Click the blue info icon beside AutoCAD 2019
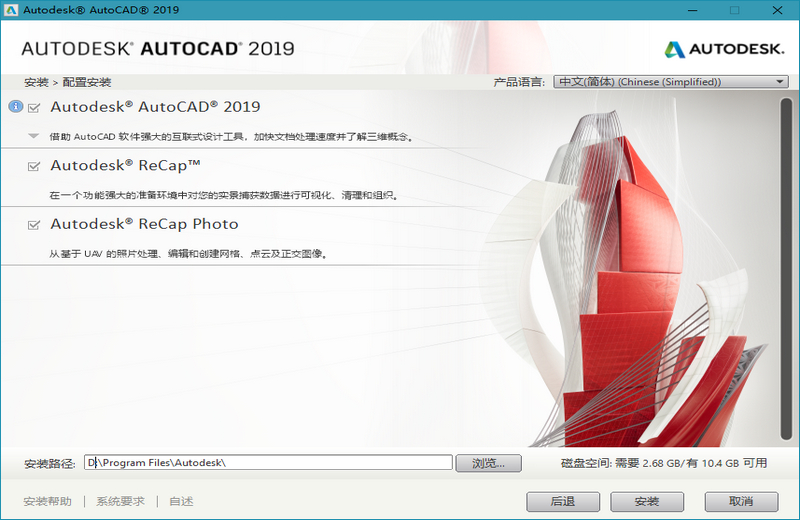The image size is (800, 520). pos(15,107)
